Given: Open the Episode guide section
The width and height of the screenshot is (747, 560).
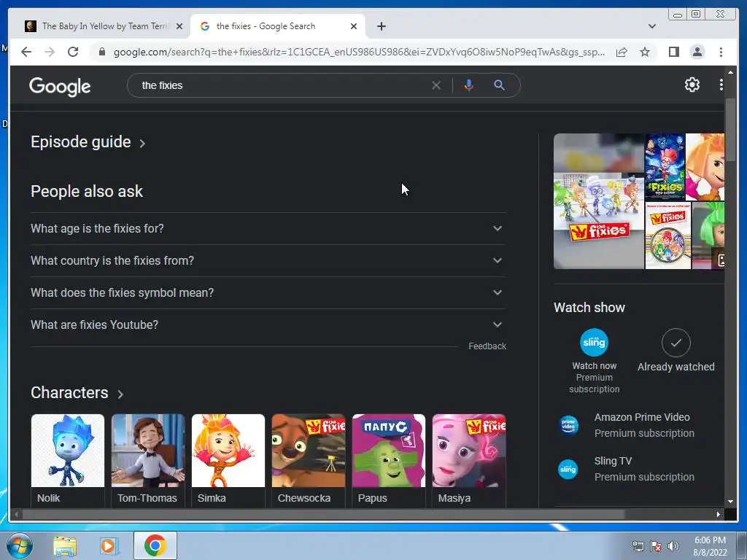Looking at the screenshot, I should click(x=88, y=142).
